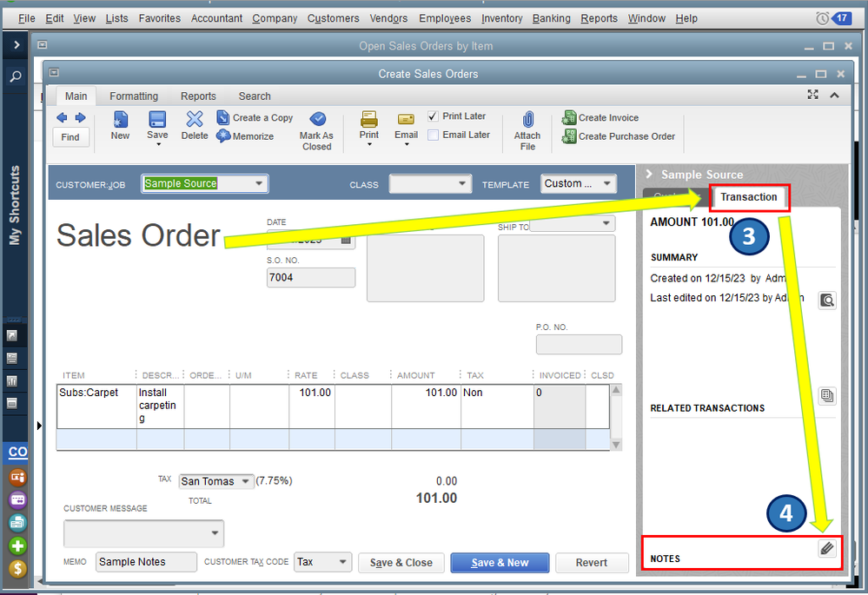This screenshot has height=595, width=868.
Task: Click the green plus shortcut icon
Action: pos(17,545)
